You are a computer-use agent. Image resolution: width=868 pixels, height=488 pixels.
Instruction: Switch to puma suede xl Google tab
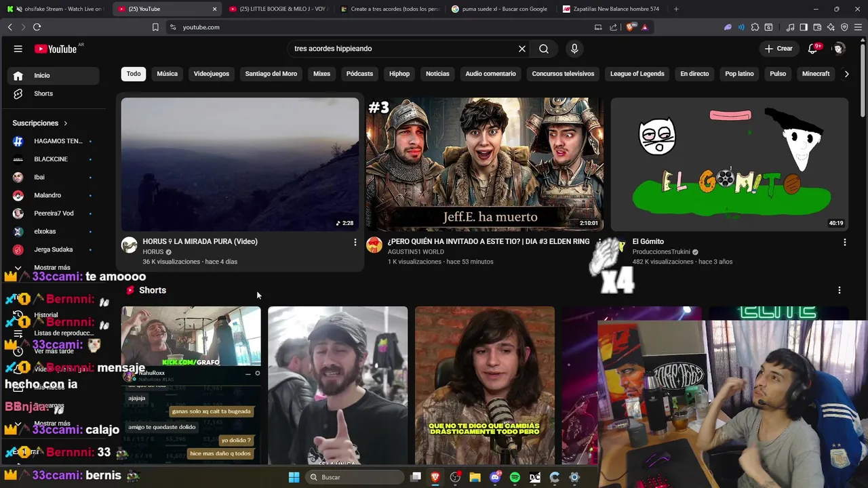[500, 9]
